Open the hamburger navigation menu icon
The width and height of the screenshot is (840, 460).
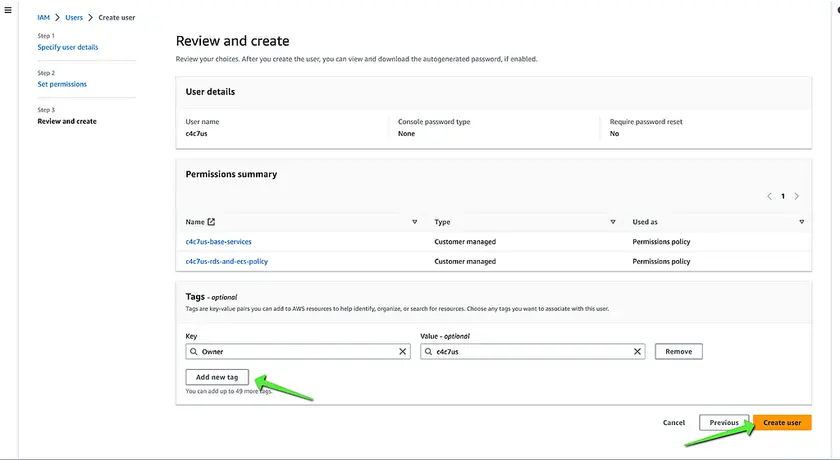coord(8,10)
